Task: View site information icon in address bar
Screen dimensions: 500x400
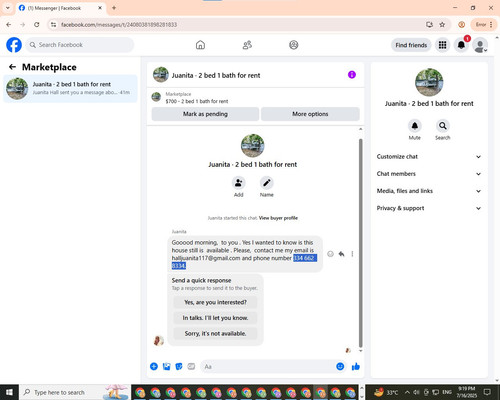Action: 53,24
